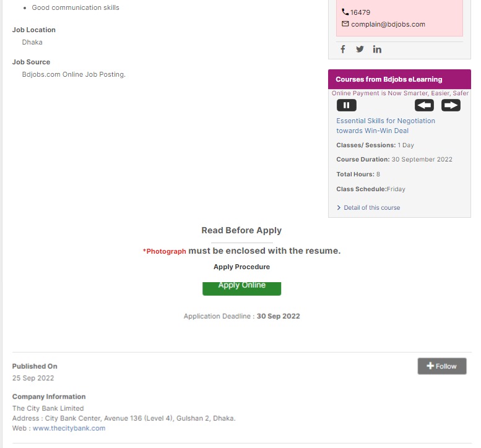Select the City Bank Center address line

124,418
